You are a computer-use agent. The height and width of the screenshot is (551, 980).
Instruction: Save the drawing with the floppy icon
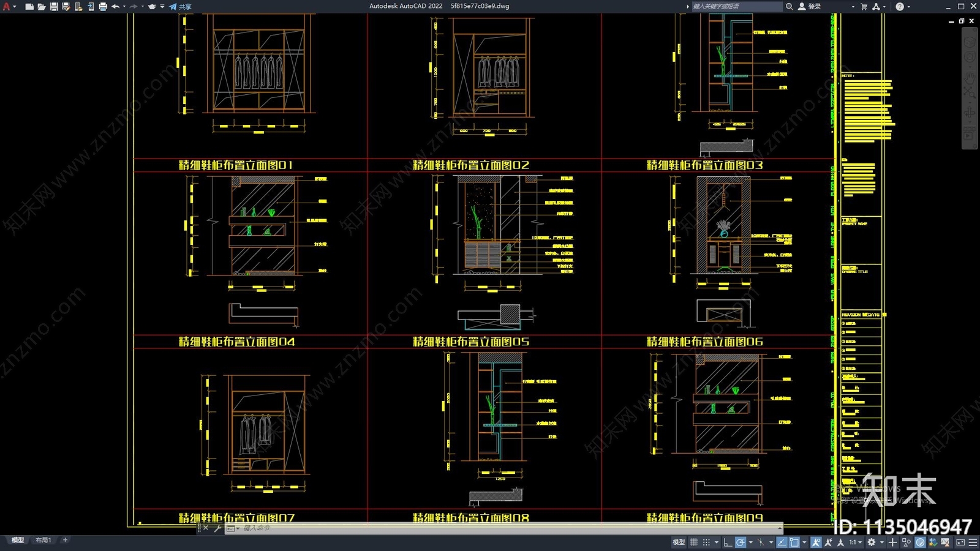click(x=54, y=6)
